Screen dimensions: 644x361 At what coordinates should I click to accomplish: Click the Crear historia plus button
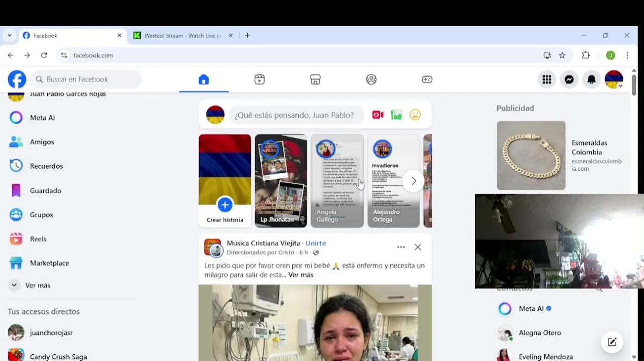coord(225,205)
